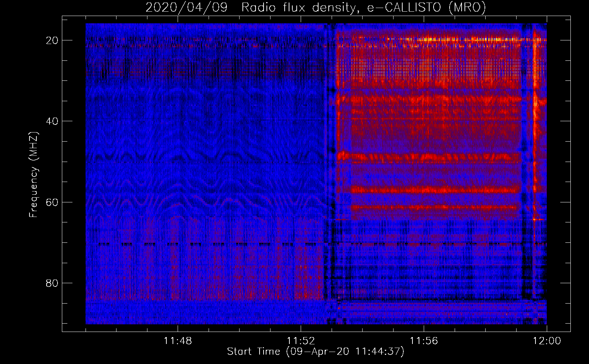
Task: Click the 'Frequency (MHZ)' y-axis label
Action: pyautogui.click(x=33, y=174)
